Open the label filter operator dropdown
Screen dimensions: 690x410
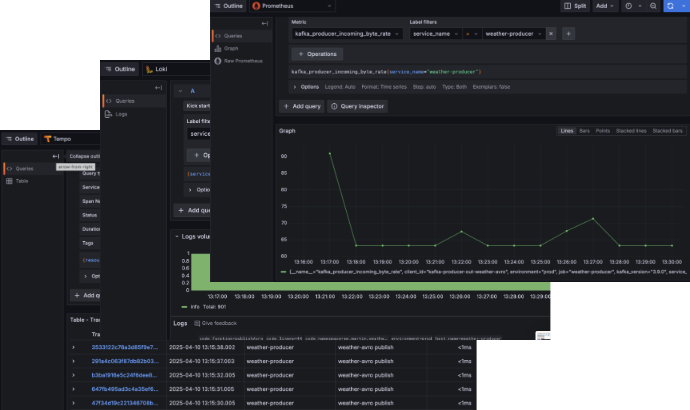coord(472,34)
